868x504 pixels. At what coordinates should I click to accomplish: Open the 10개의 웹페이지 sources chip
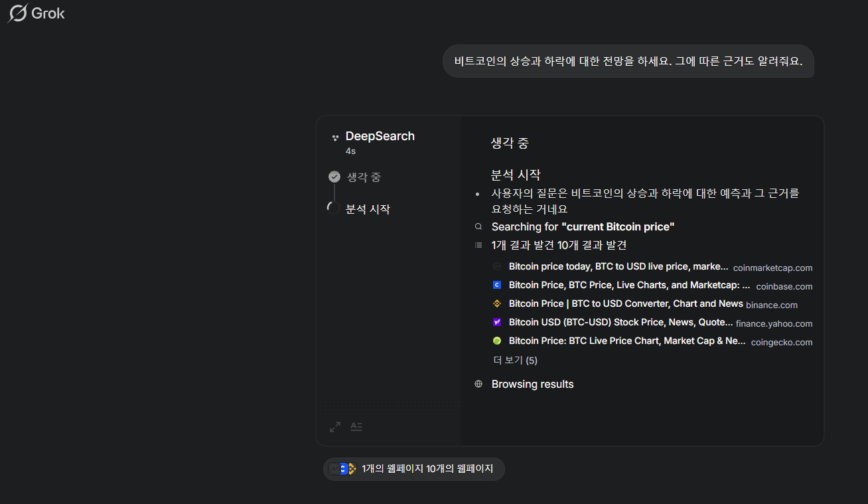pyautogui.click(x=413, y=469)
